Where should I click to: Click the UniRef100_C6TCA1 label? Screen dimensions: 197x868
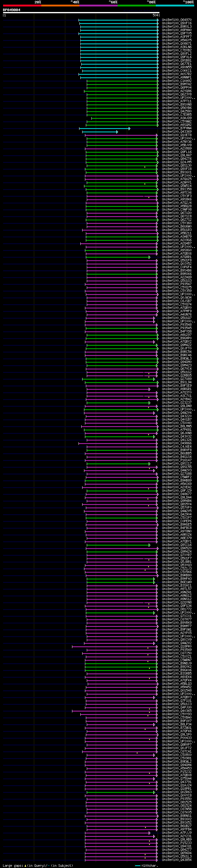tap(177, 751)
